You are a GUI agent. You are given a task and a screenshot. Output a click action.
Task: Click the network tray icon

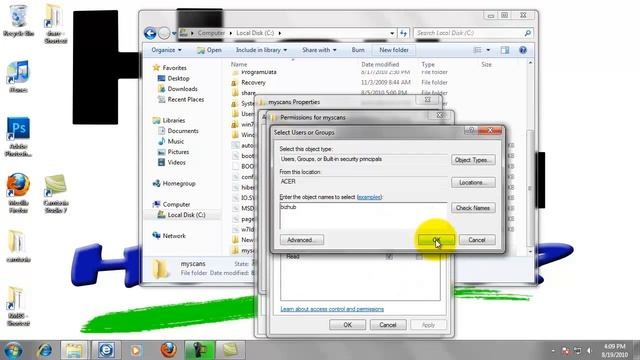(578, 351)
